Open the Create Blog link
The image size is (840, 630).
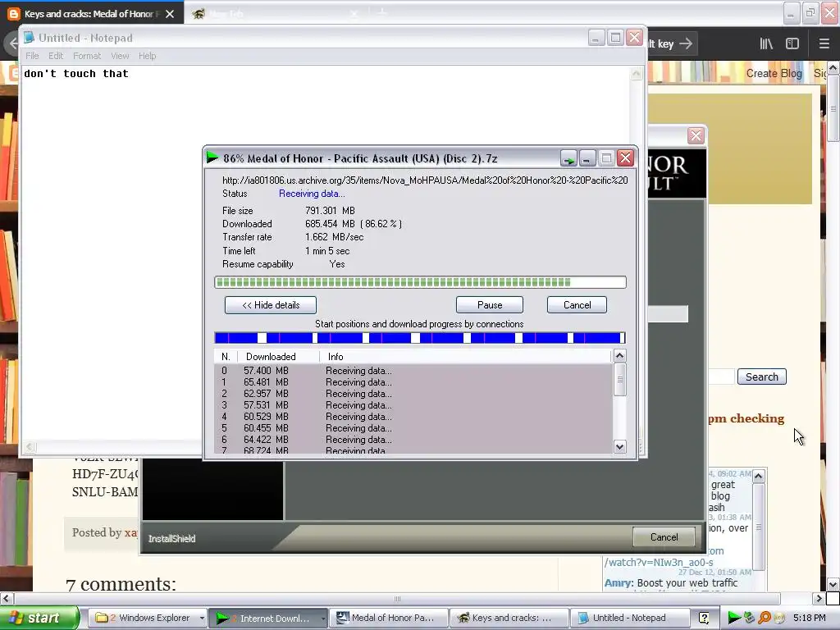click(774, 73)
